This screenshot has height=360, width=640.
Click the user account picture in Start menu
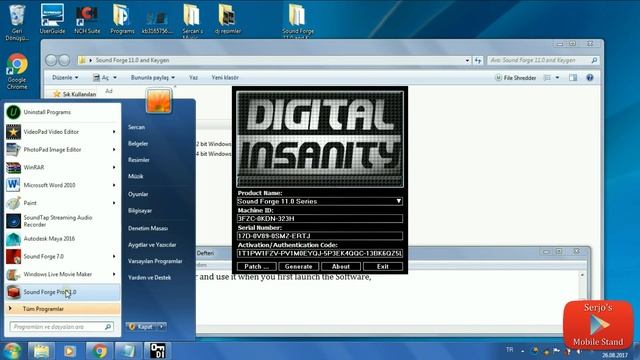159,101
